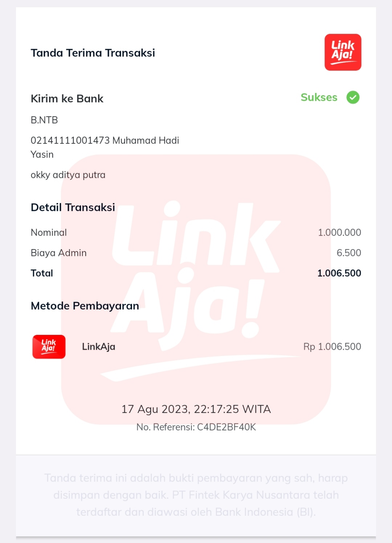Image resolution: width=392 pixels, height=543 pixels.
Task: Click the Tanda Terima Transaksi title
Action: pos(93,53)
